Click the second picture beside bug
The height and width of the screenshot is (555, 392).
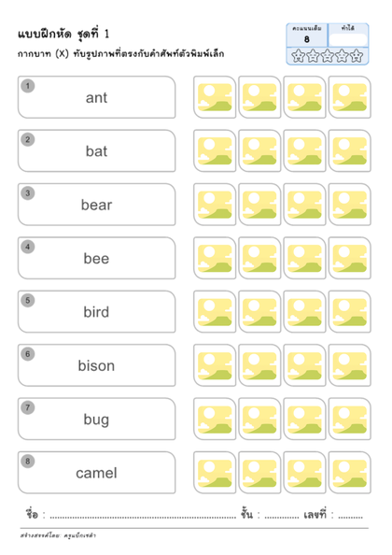pyautogui.click(x=259, y=420)
